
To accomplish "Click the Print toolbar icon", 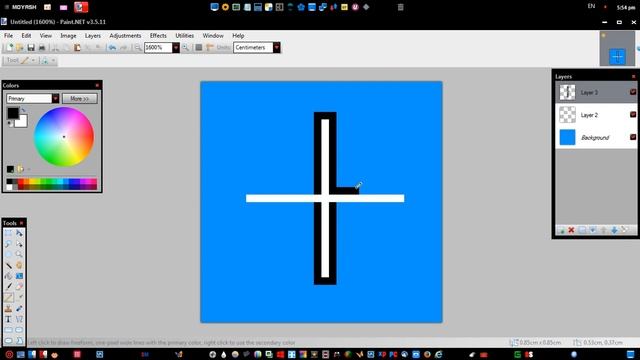I will 42,48.
